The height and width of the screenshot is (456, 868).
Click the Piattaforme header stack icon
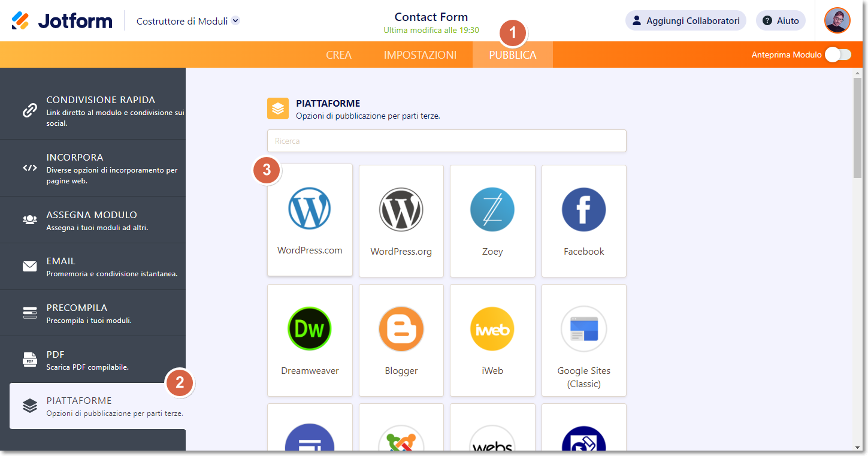pyautogui.click(x=277, y=108)
